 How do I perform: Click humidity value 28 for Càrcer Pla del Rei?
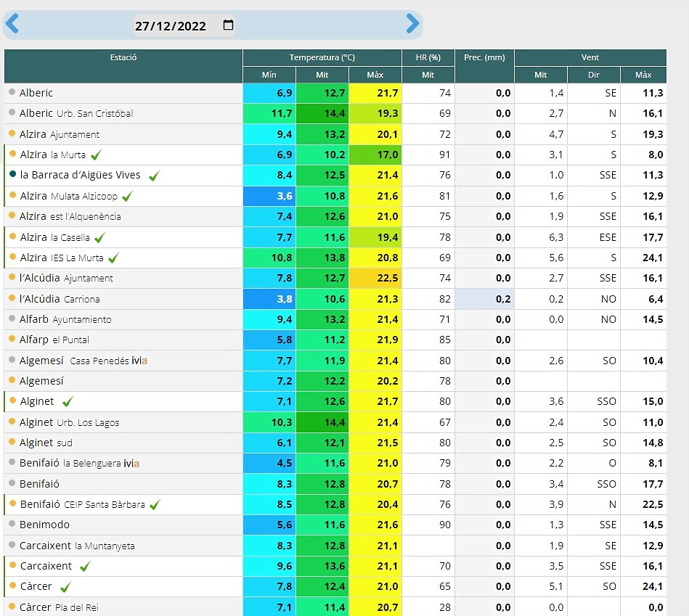444,607
